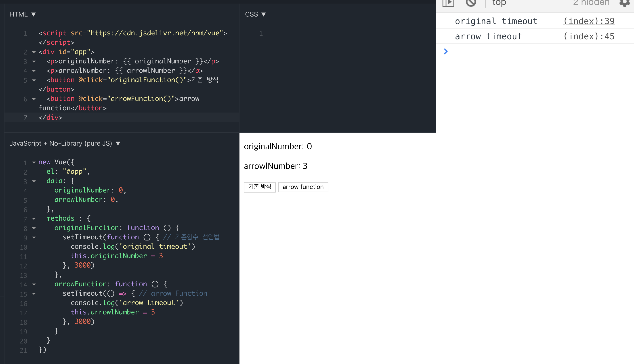Clear console with the ban icon
Image resolution: width=634 pixels, height=364 pixels.
click(471, 3)
